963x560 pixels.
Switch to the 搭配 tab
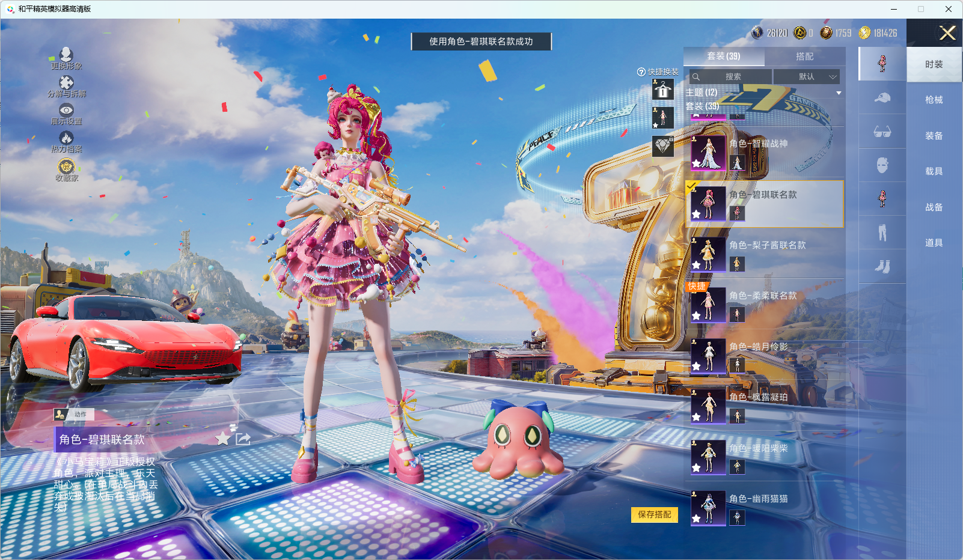[x=805, y=56]
